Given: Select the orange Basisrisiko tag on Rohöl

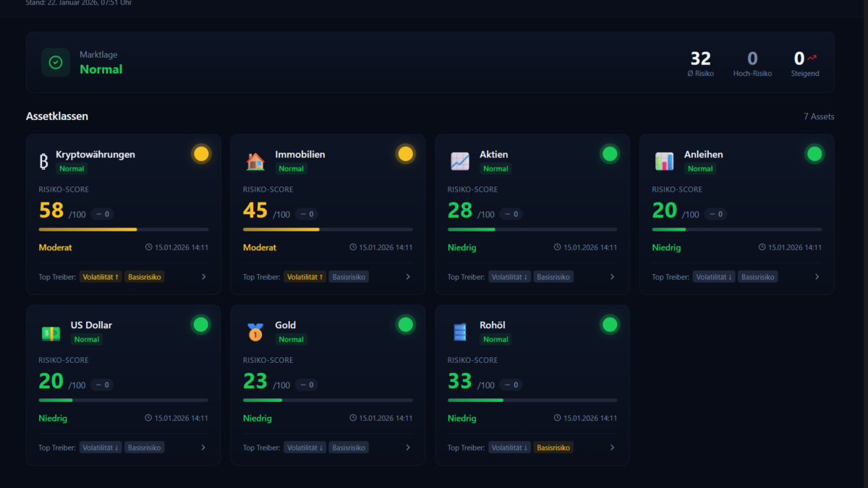Looking at the screenshot, I should (x=553, y=448).
